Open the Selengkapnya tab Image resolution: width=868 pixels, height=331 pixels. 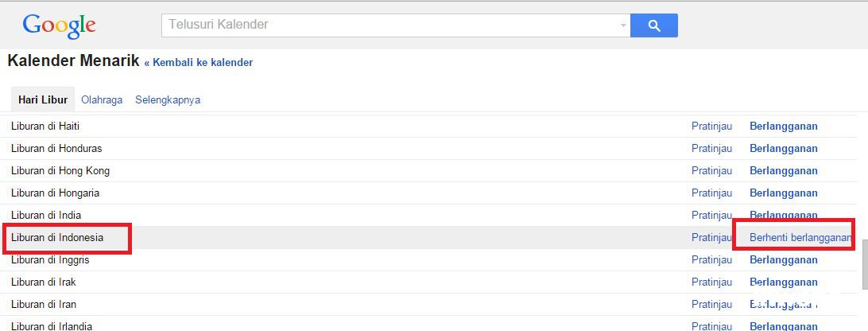tap(168, 100)
